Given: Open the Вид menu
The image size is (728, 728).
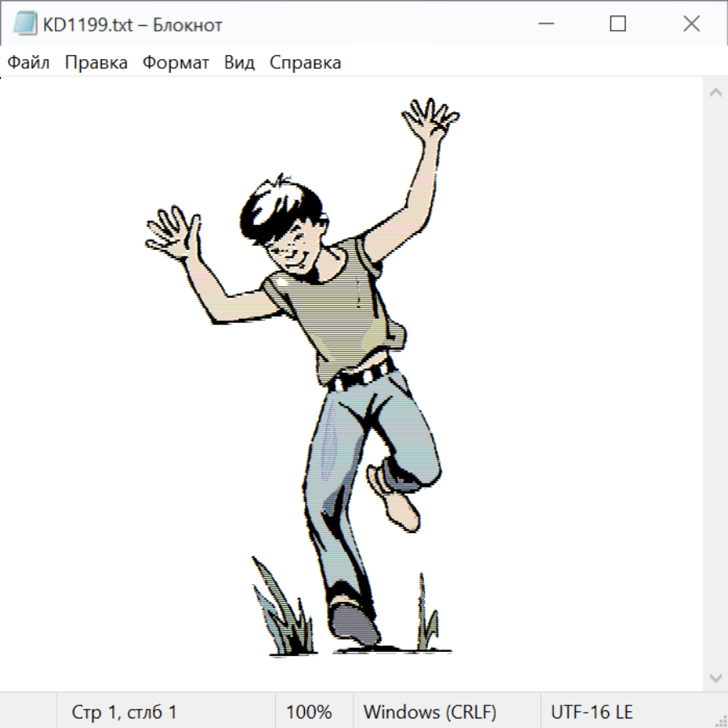Looking at the screenshot, I should coord(239,63).
